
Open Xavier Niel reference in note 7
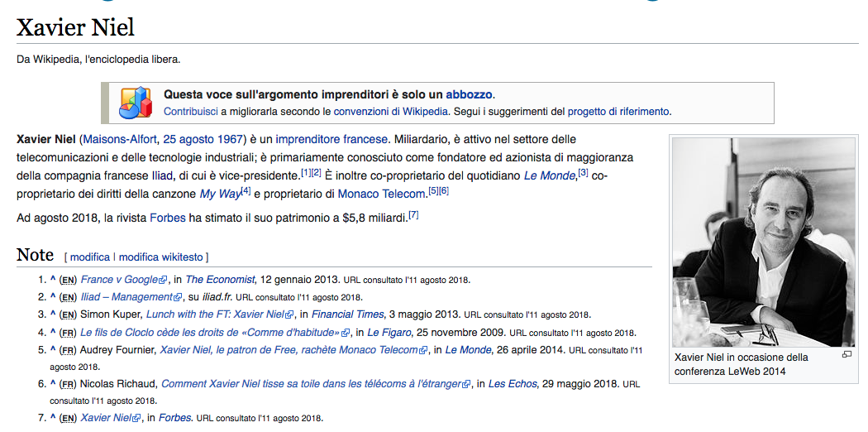(107, 418)
